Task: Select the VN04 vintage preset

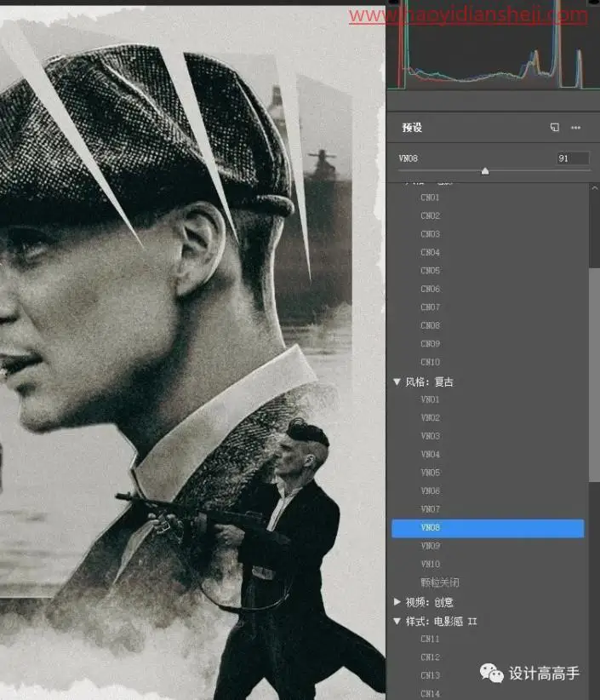Action: pos(430,455)
